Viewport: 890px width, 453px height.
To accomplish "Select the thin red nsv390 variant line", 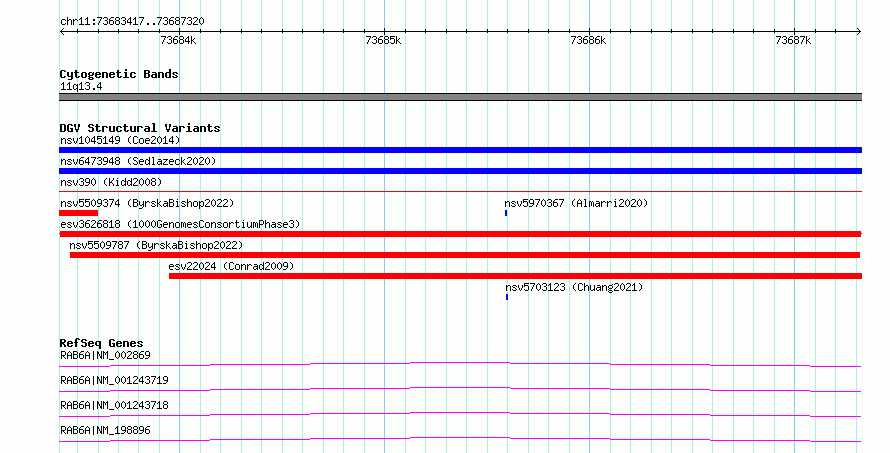I will [460, 192].
